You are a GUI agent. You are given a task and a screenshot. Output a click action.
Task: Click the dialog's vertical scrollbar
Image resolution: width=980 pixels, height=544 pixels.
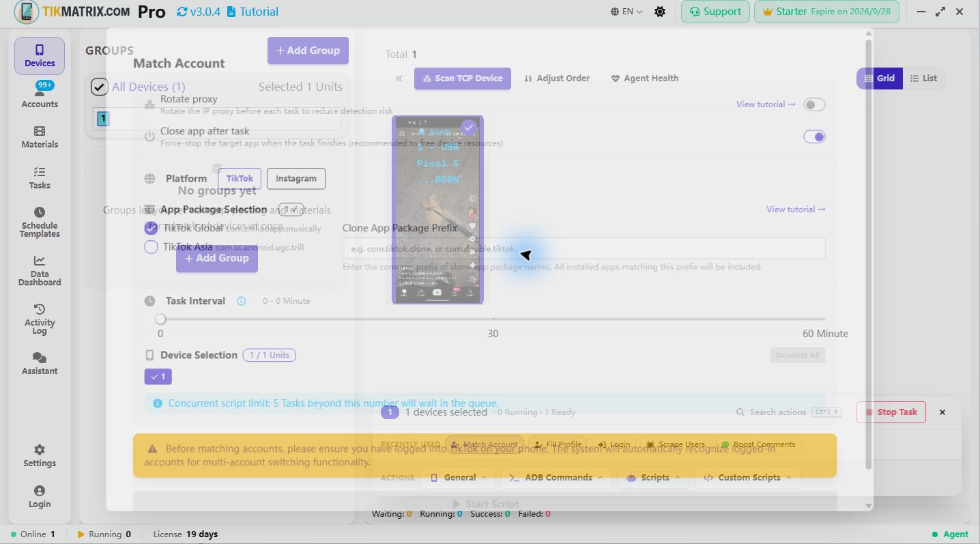pyautogui.click(x=868, y=254)
